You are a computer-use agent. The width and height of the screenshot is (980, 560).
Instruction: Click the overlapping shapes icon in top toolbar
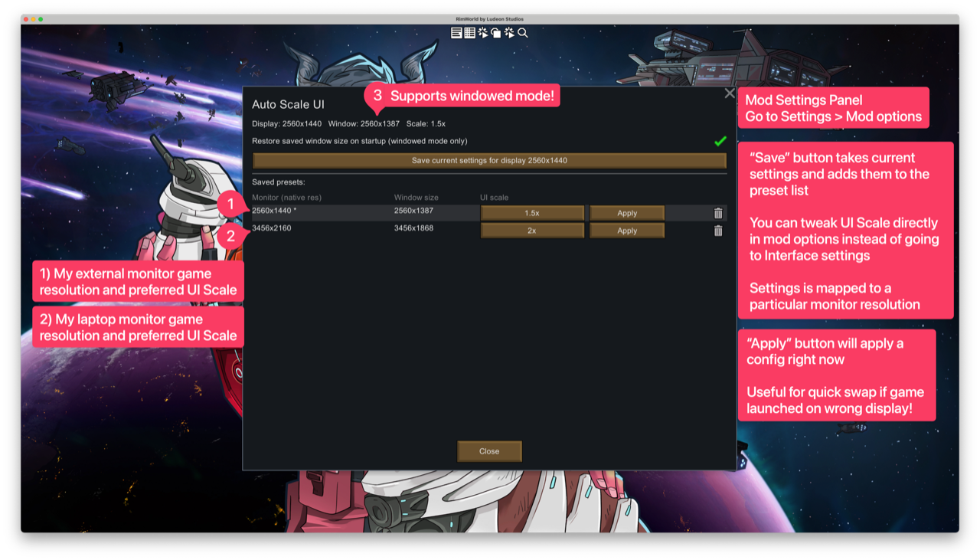click(x=495, y=33)
